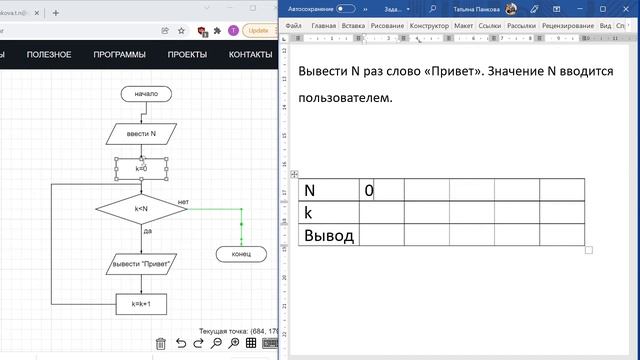The width and height of the screenshot is (640, 360).
Task: Click the tab selector at ruler corner
Action: 284,38
